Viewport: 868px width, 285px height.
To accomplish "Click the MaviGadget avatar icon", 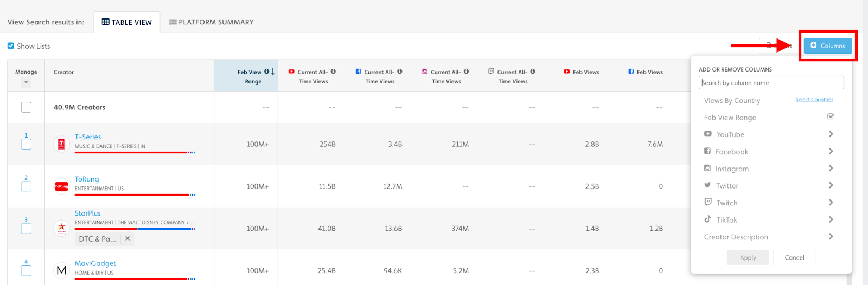I will [x=61, y=270].
